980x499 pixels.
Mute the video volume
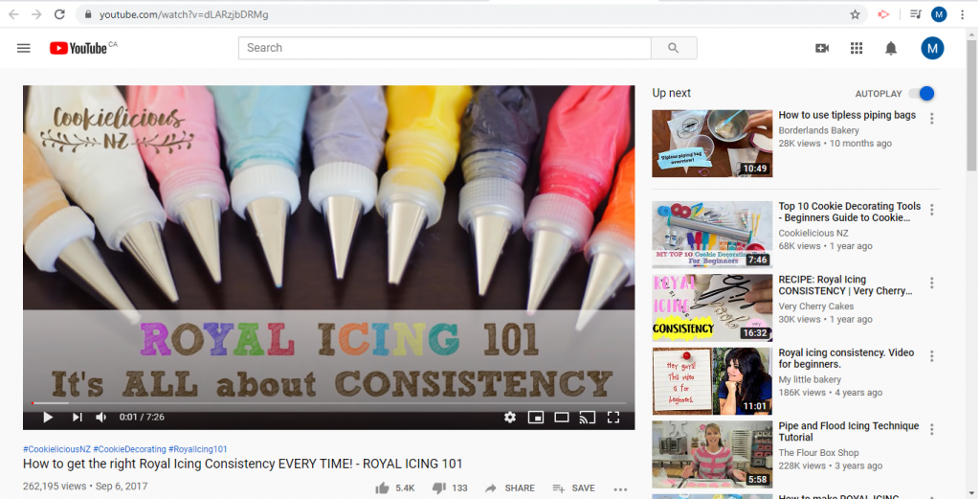tap(101, 417)
